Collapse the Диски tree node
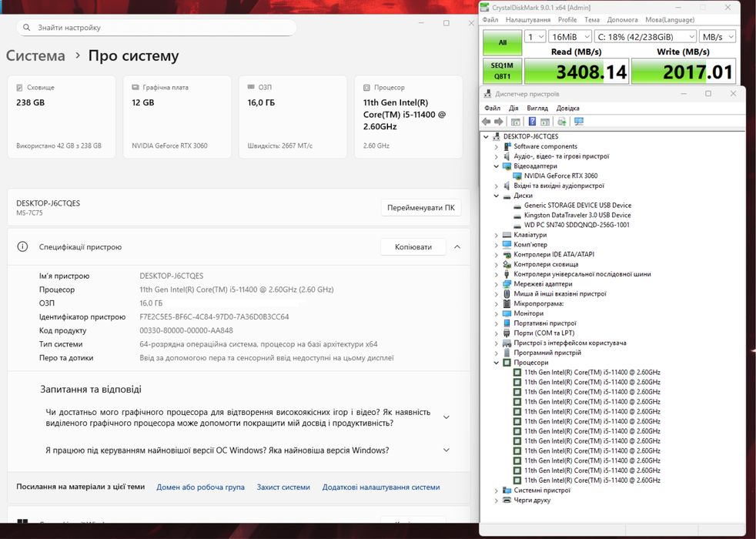756x539 pixels. coord(496,196)
